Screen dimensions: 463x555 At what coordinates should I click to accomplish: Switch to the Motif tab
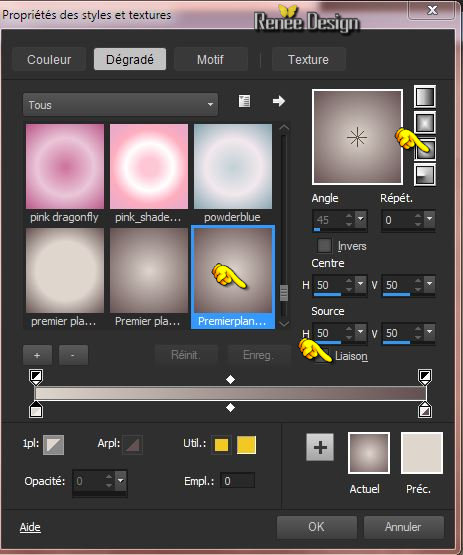tap(211, 59)
